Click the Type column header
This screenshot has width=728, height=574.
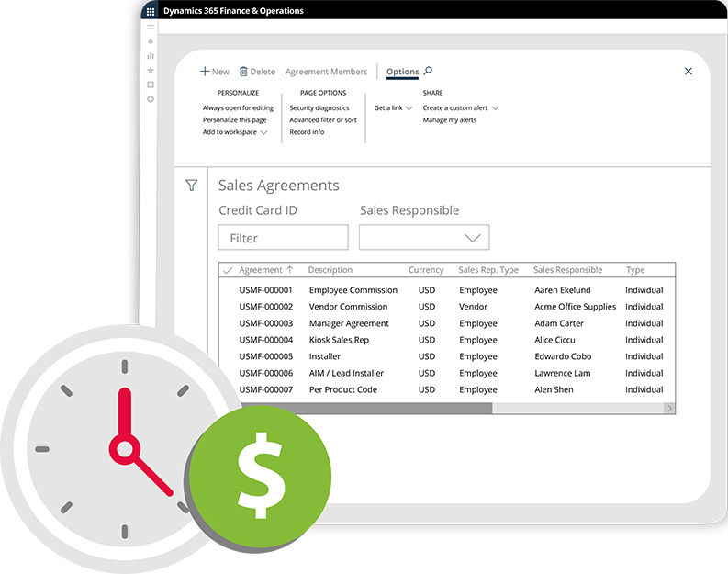coord(635,270)
